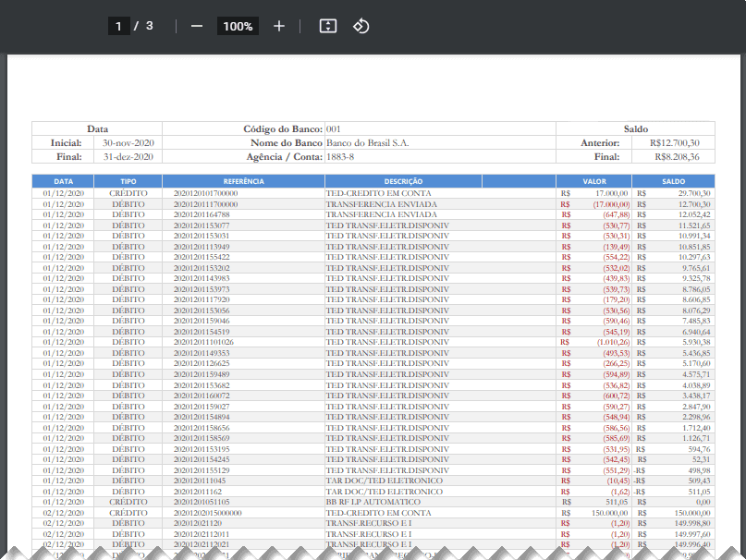Select final balance R$8.208,36
746x560 pixels.
[x=677, y=156]
